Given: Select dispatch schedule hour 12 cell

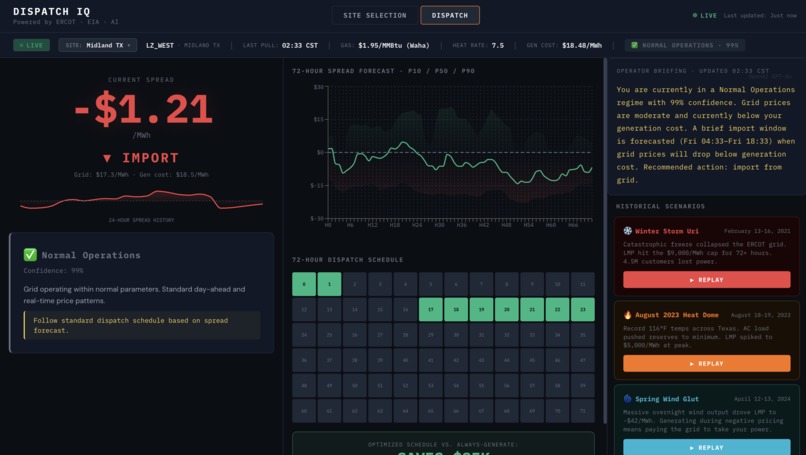Looking at the screenshot, I should tap(304, 310).
